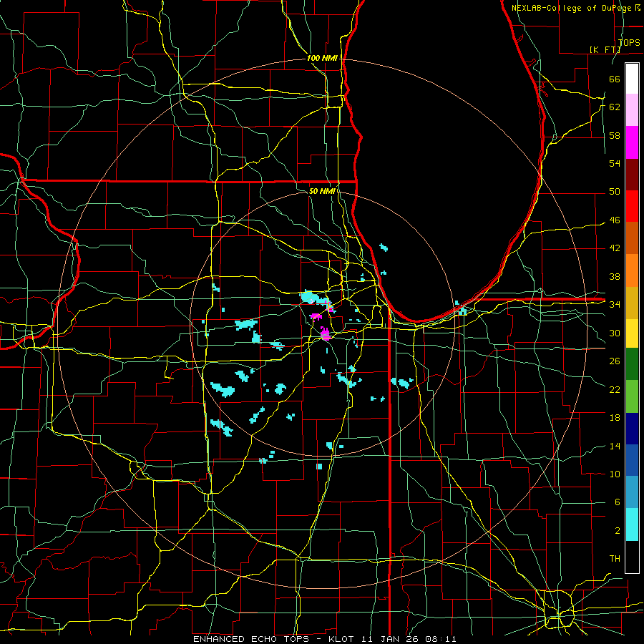Click the KLOT station identifier in footer
The width and height of the screenshot is (644, 644).
click(343, 639)
